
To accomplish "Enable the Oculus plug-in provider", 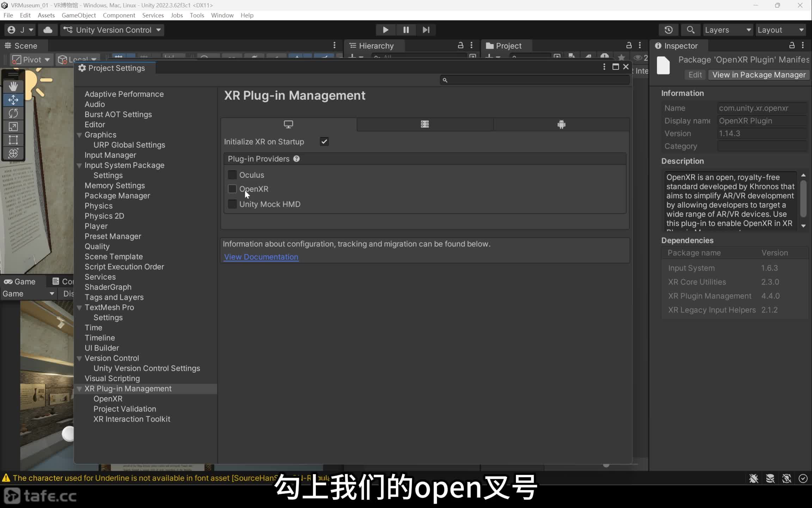I will pos(232,175).
